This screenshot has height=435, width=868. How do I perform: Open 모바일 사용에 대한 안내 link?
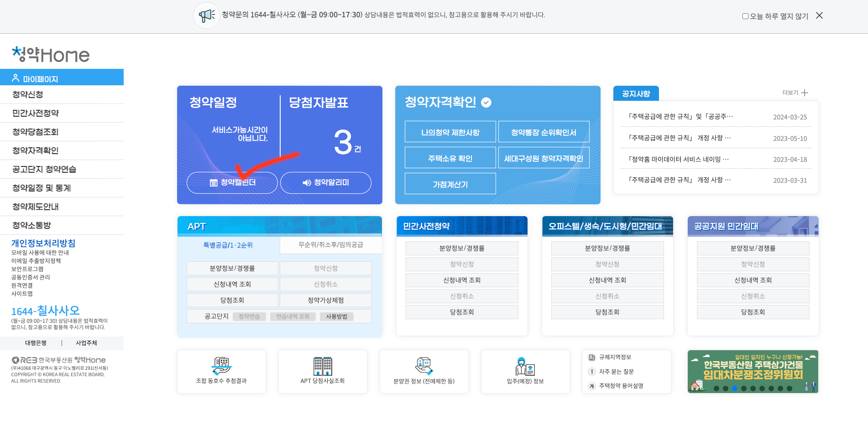(x=40, y=253)
